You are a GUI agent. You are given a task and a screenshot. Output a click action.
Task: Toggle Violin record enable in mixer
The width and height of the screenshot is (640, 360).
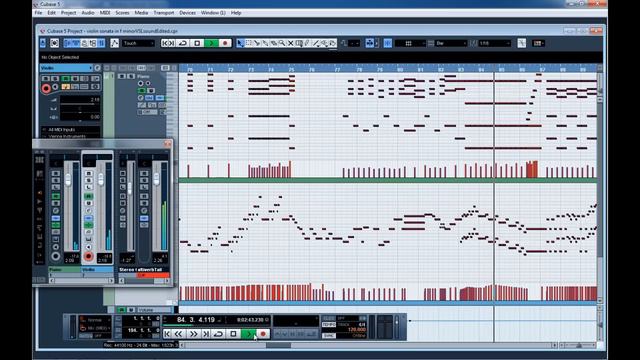pyautogui.click(x=88, y=256)
